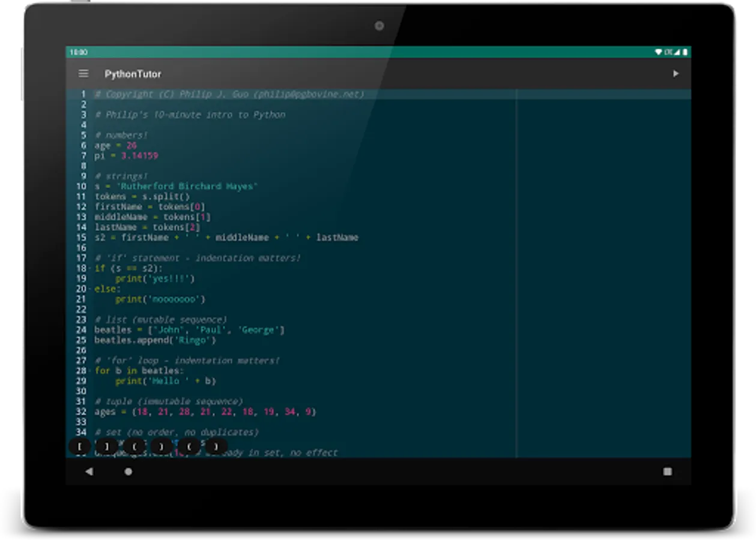Click the "Philip's 10-minute intro to Python" comment
This screenshot has width=756, height=540.
190,115
